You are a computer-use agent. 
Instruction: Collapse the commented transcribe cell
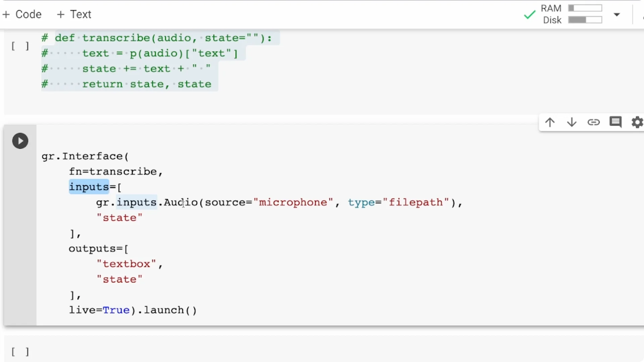point(19,46)
